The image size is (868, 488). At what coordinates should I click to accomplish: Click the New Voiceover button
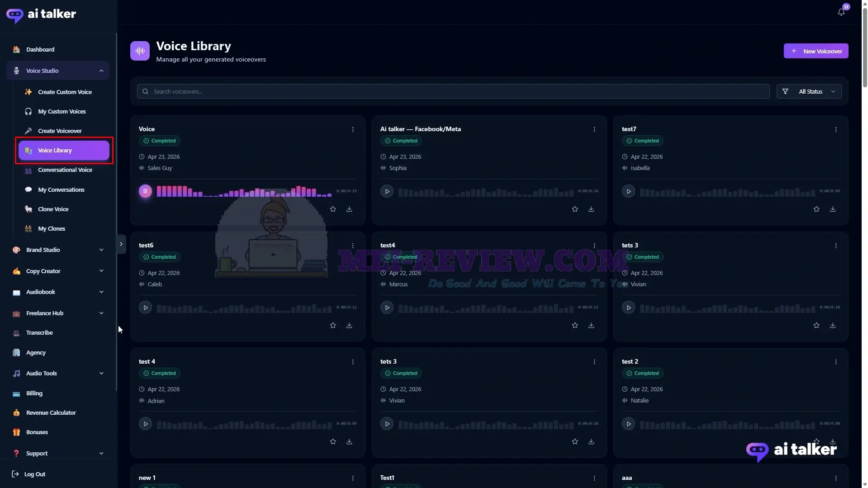tap(816, 51)
